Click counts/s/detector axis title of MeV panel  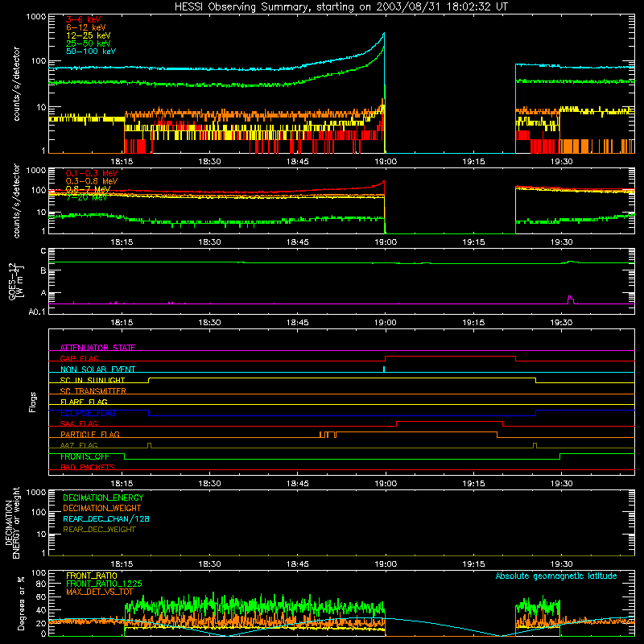point(16,200)
